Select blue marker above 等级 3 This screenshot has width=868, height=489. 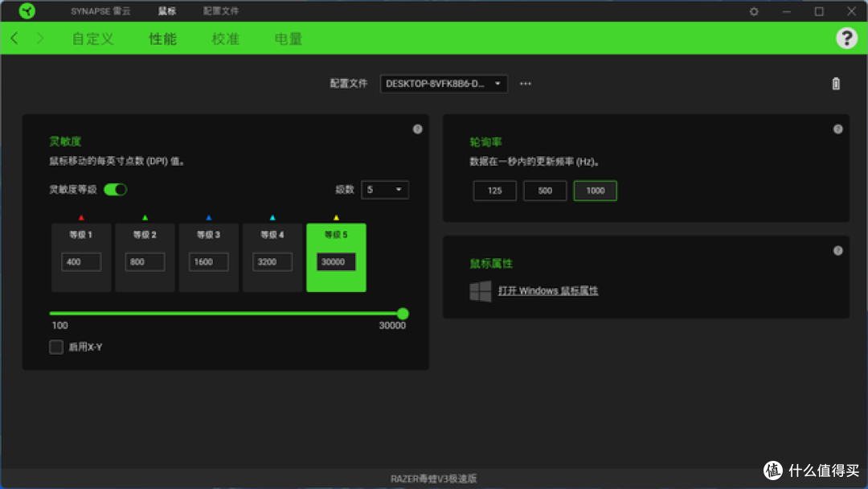(x=209, y=218)
